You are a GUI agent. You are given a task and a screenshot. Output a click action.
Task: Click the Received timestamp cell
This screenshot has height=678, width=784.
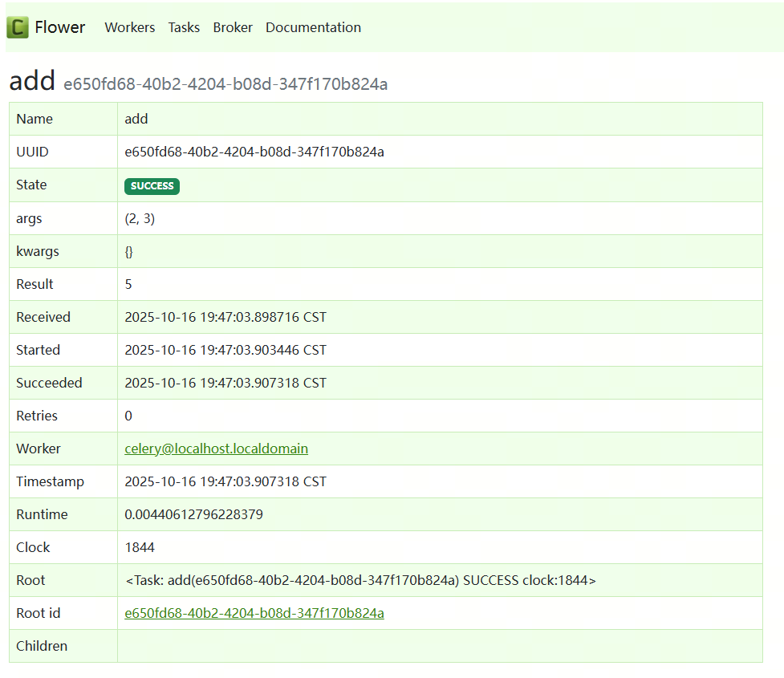(x=225, y=317)
